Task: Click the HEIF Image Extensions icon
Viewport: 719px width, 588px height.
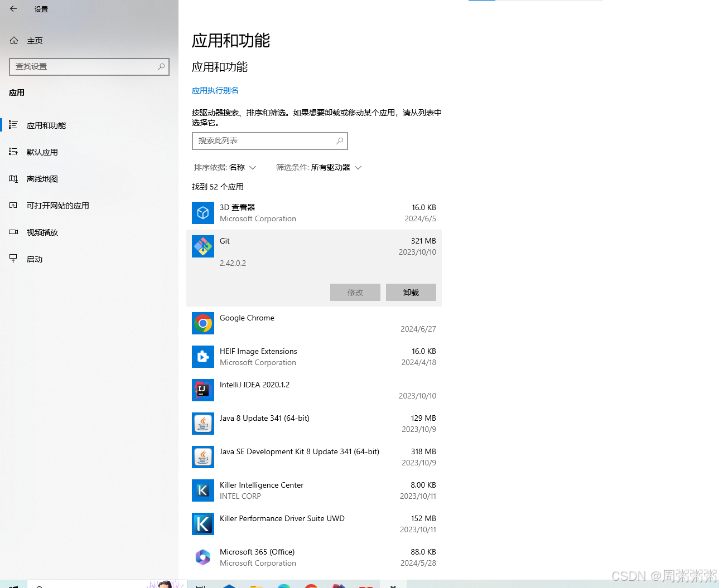Action: pyautogui.click(x=203, y=357)
